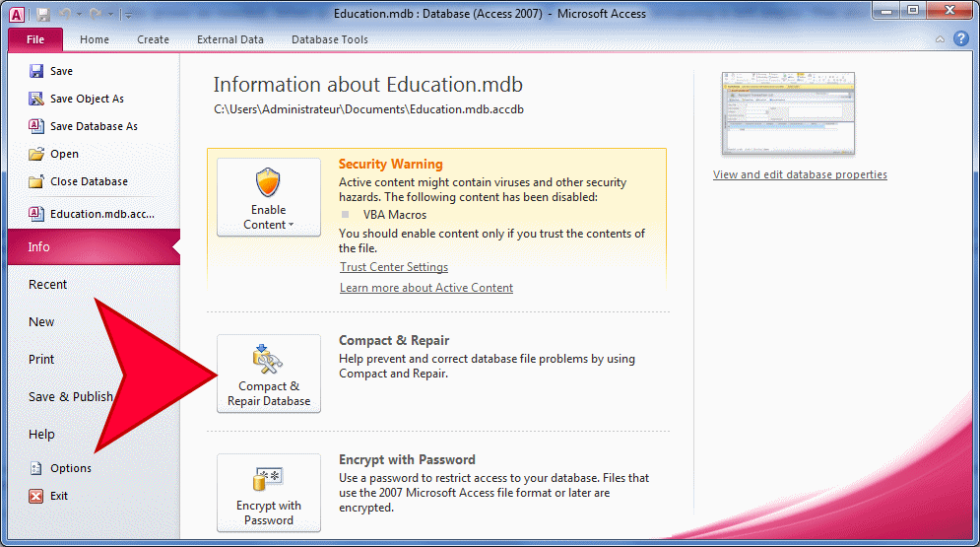Open Learn more about Active Content link
Image resolution: width=980 pixels, height=547 pixels.
pyautogui.click(x=426, y=288)
